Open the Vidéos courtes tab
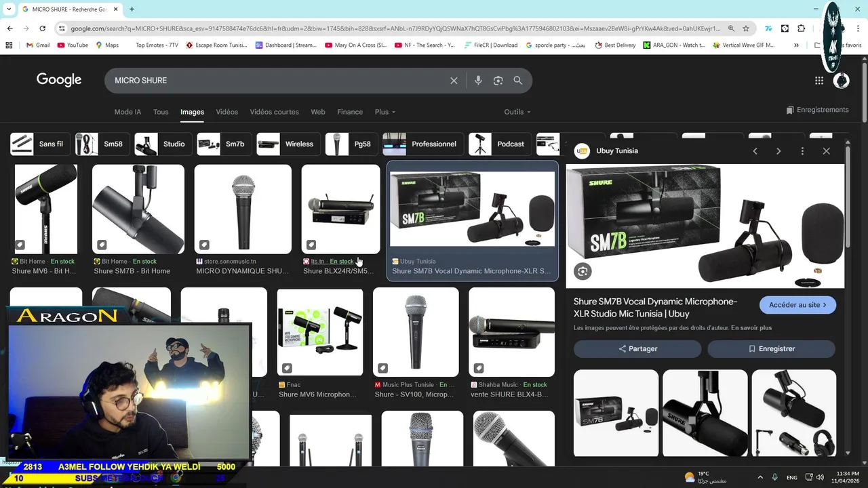This screenshot has width=868, height=488. pyautogui.click(x=274, y=112)
